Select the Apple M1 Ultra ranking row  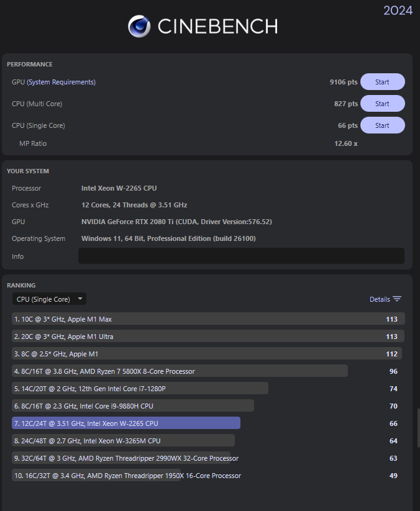(208, 337)
